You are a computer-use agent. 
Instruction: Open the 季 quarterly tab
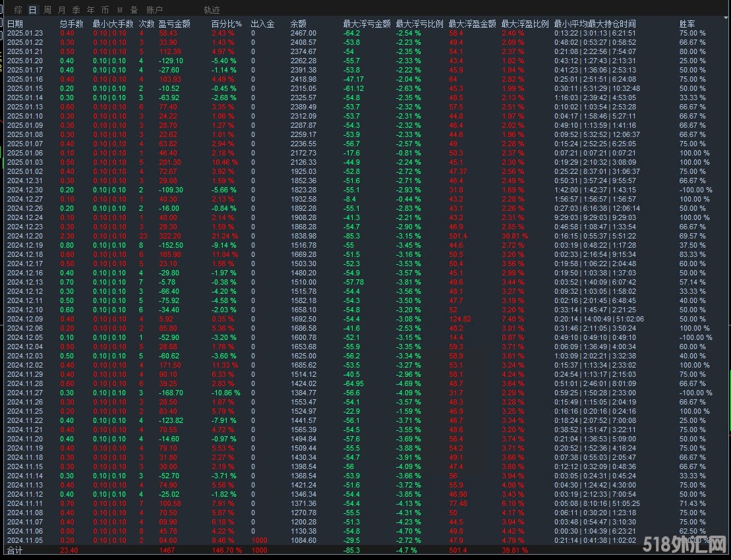[x=76, y=10]
